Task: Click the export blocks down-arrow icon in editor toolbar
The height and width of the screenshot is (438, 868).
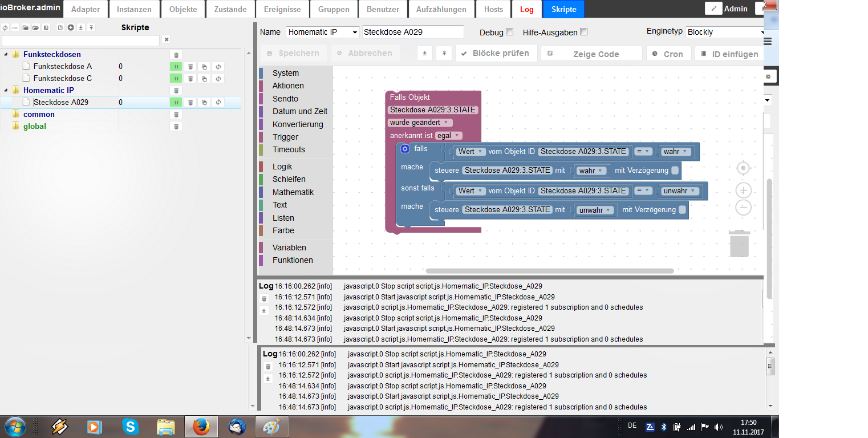Action: coord(424,53)
